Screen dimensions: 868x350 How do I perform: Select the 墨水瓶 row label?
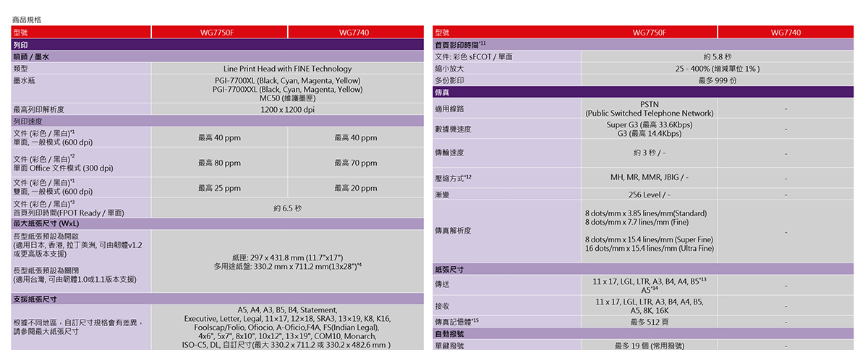point(25,80)
